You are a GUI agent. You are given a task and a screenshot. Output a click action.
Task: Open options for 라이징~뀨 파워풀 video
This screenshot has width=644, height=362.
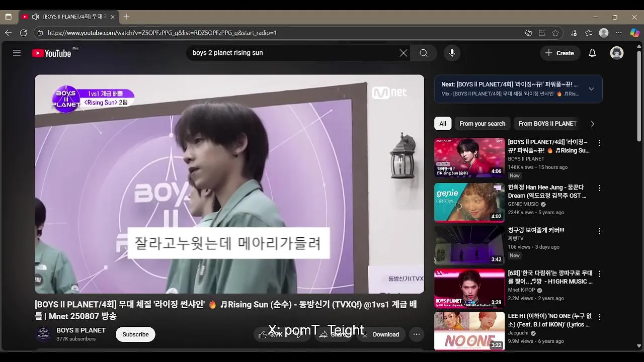click(x=599, y=143)
